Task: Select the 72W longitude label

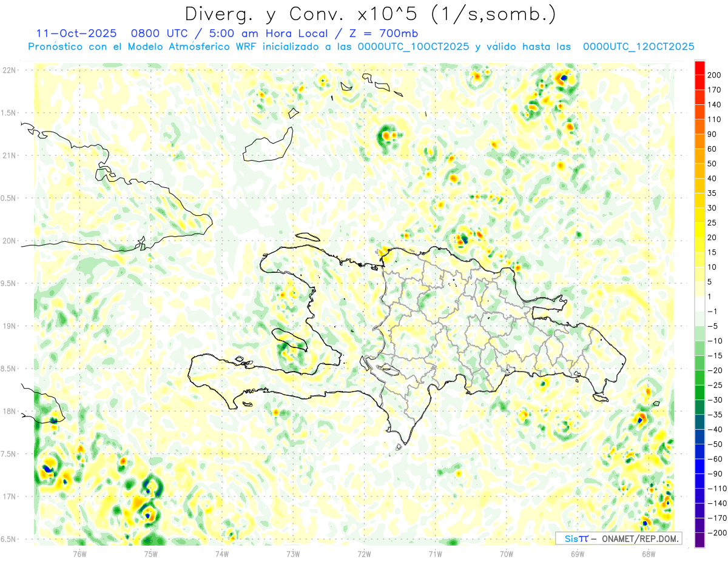Action: click(x=364, y=554)
